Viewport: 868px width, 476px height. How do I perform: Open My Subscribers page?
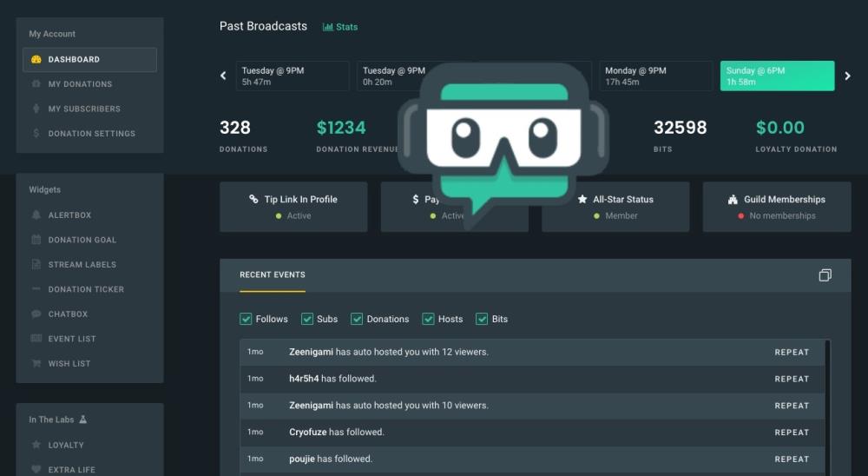click(x=84, y=109)
